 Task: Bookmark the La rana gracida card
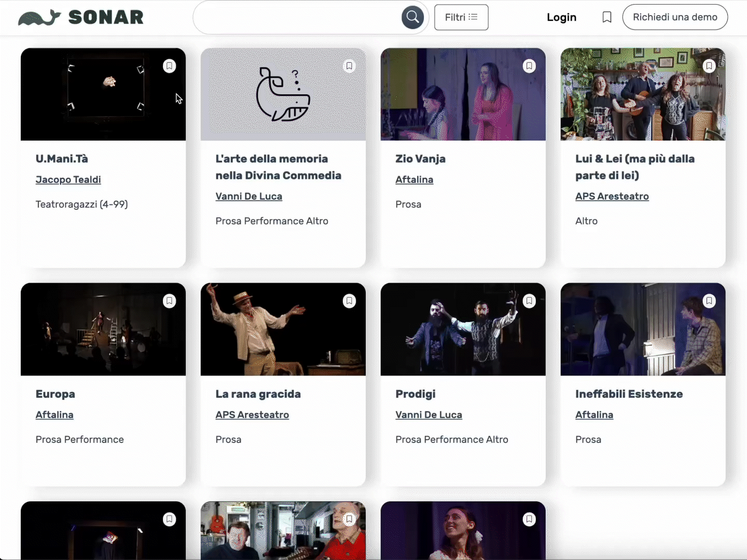pyautogui.click(x=349, y=301)
